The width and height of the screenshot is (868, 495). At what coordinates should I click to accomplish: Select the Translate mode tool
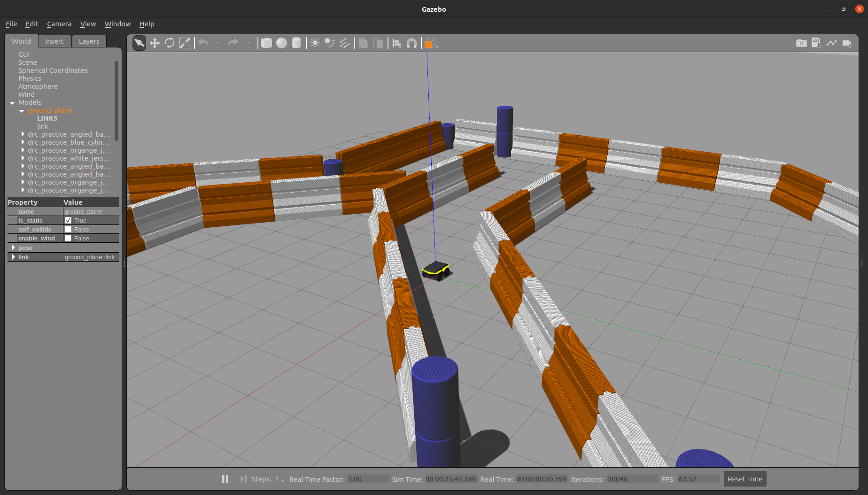click(155, 43)
